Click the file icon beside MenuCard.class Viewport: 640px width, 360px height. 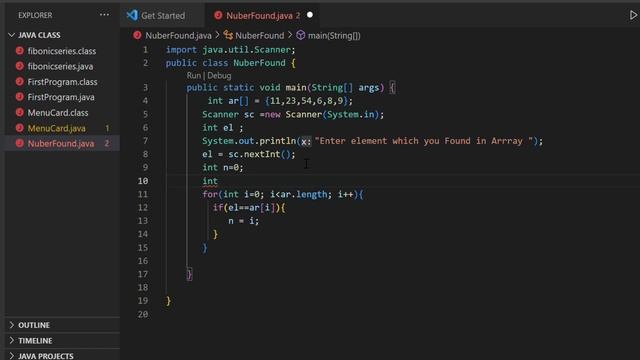click(20, 112)
